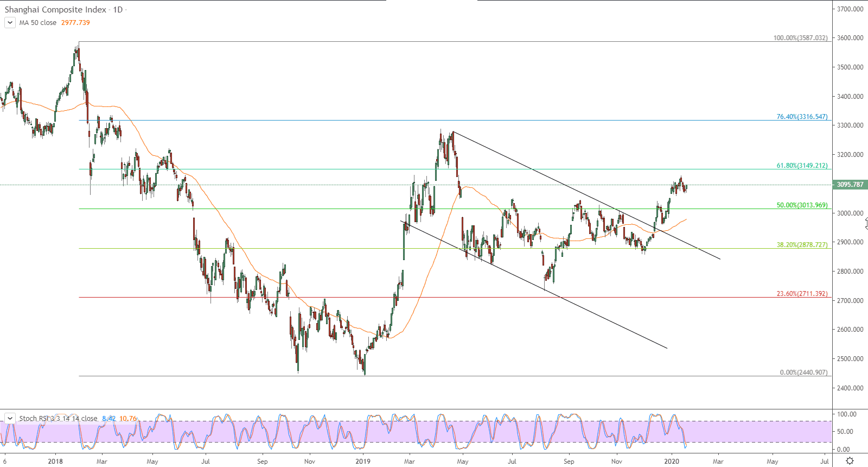Click the 2019 label on time axis
Image resolution: width=868 pixels, height=467 pixels.
pyautogui.click(x=363, y=462)
